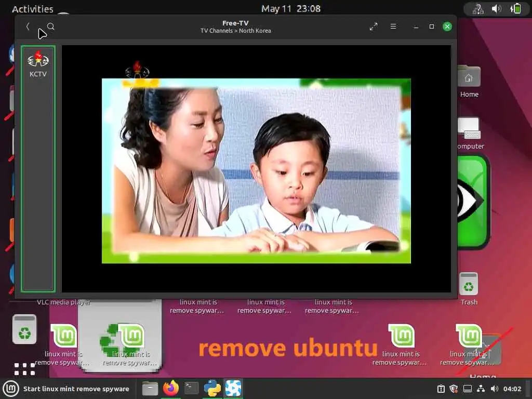Open the search in Free-TV header
The height and width of the screenshot is (399, 532).
pyautogui.click(x=51, y=26)
